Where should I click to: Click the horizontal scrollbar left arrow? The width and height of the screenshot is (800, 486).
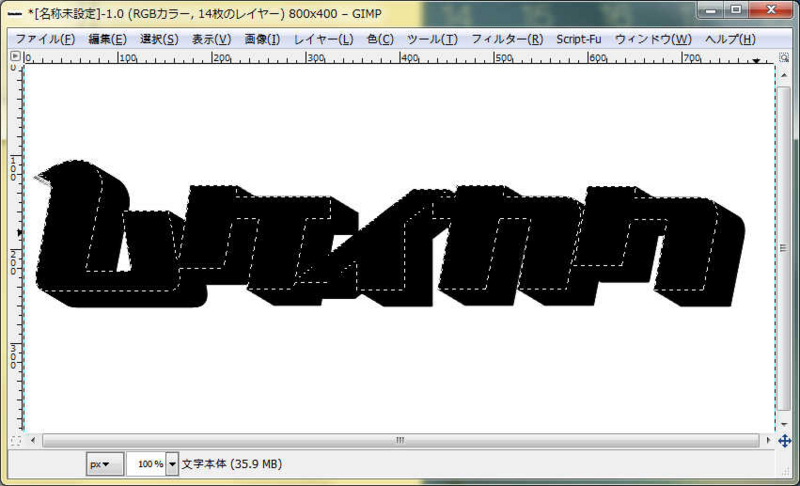tap(33, 440)
